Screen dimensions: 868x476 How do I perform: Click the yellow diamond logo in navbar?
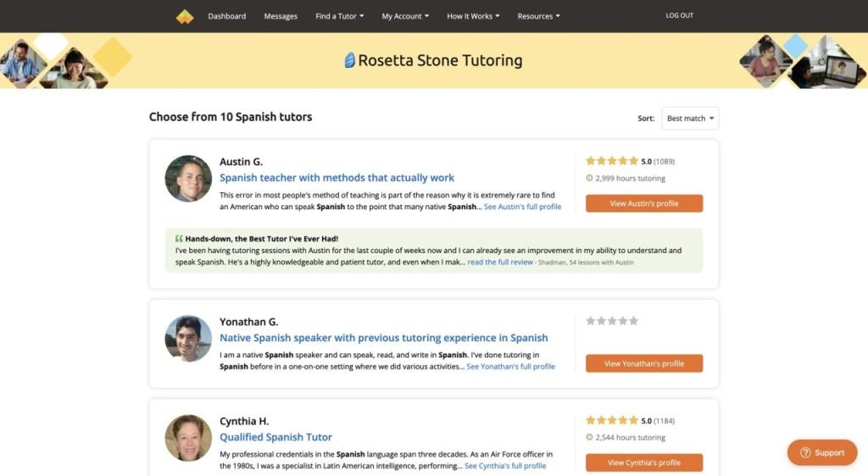click(185, 16)
